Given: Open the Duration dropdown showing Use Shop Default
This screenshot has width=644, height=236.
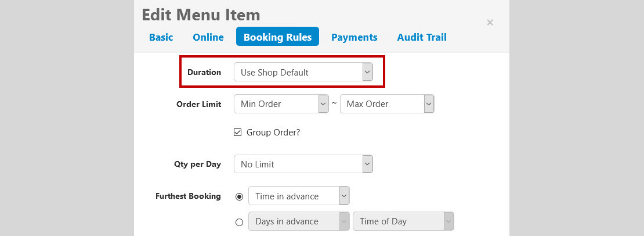Looking at the screenshot, I should [x=303, y=72].
